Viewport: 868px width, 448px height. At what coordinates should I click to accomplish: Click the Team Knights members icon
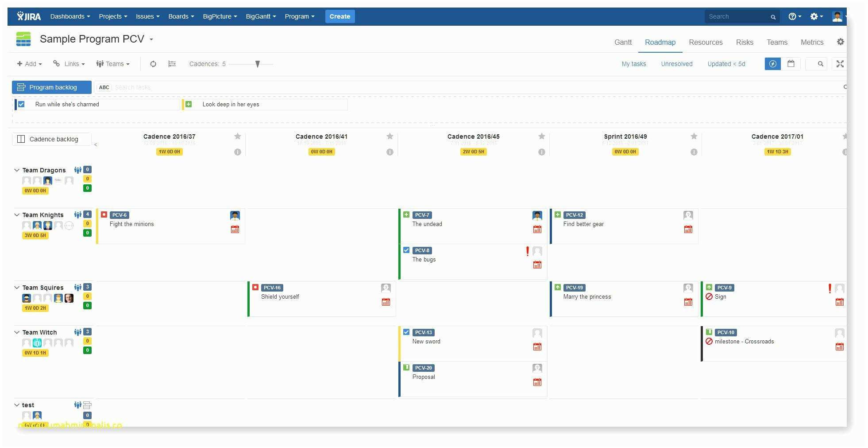click(78, 214)
